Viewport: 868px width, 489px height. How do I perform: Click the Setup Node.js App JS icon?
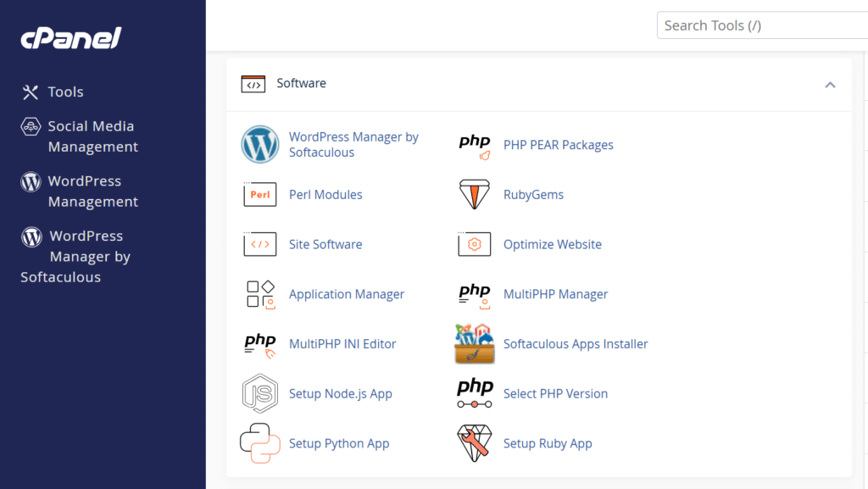[260, 393]
